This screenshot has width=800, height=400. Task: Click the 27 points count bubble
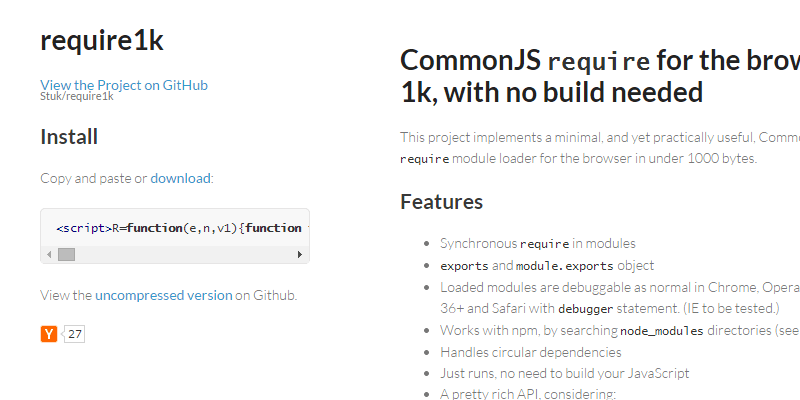[75, 334]
